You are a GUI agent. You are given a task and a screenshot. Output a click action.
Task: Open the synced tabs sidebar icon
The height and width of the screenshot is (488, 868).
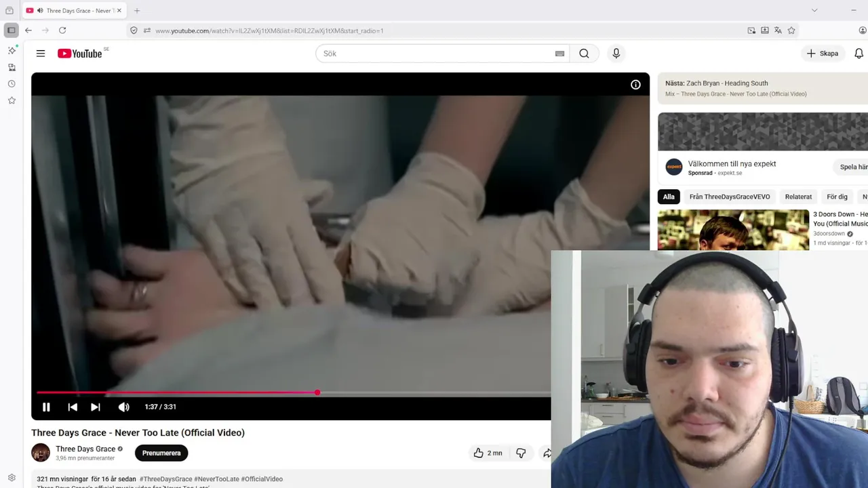[12, 67]
